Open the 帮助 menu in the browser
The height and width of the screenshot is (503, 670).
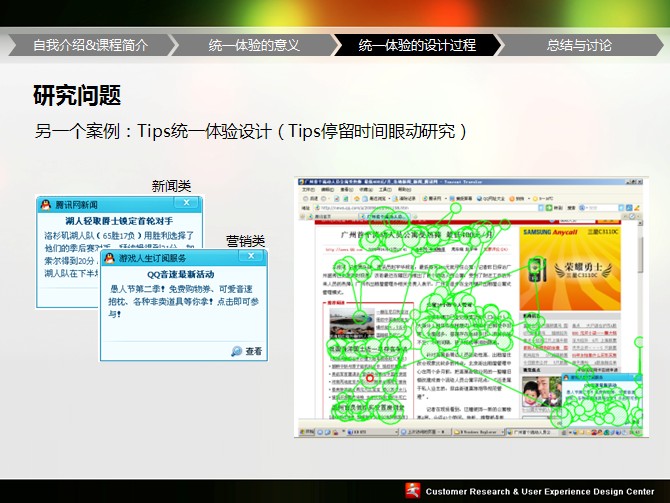pyautogui.click(x=405, y=189)
